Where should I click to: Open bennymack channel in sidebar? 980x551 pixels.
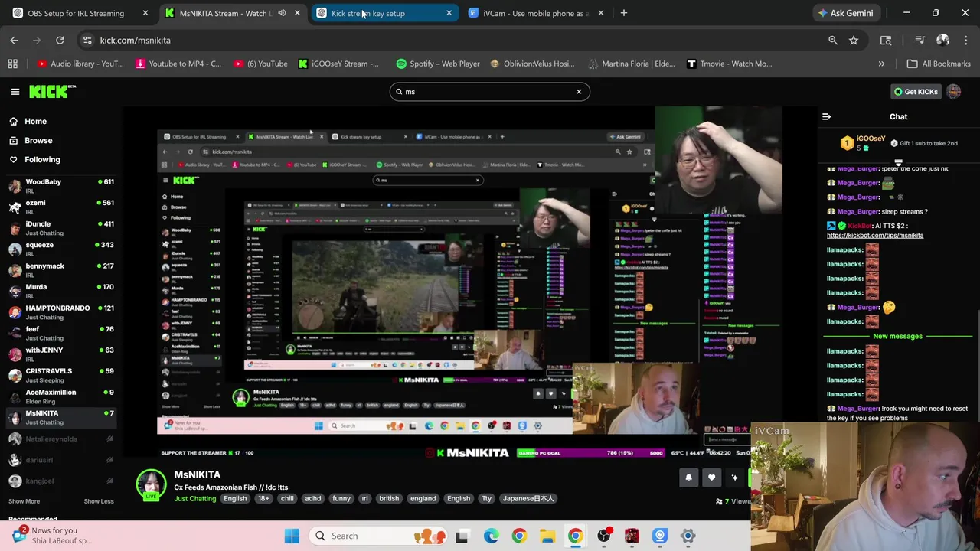61,269
